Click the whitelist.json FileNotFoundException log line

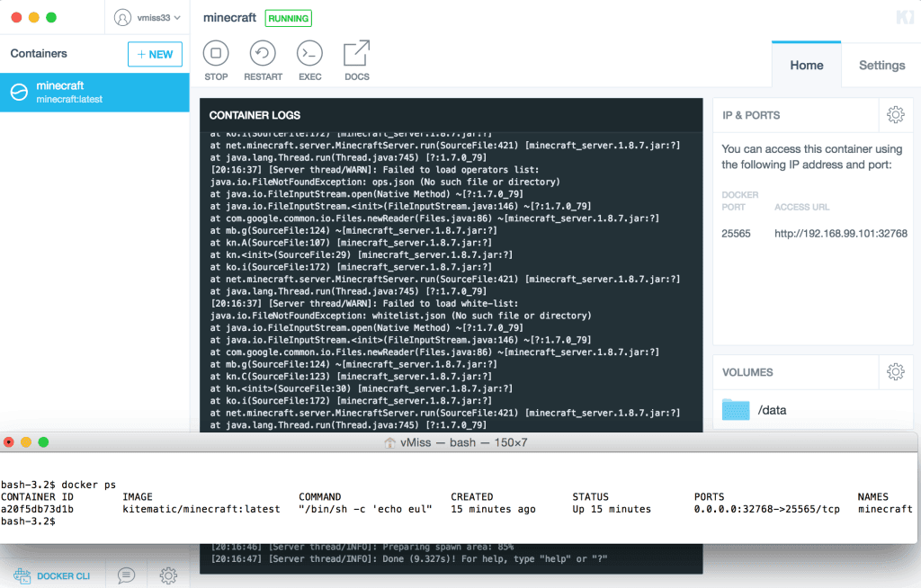pos(400,316)
